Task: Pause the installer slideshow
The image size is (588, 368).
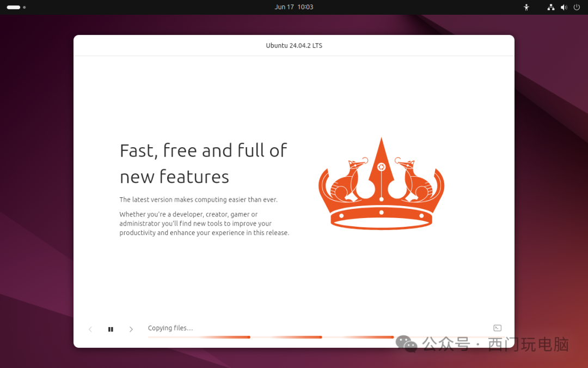Action: (111, 329)
